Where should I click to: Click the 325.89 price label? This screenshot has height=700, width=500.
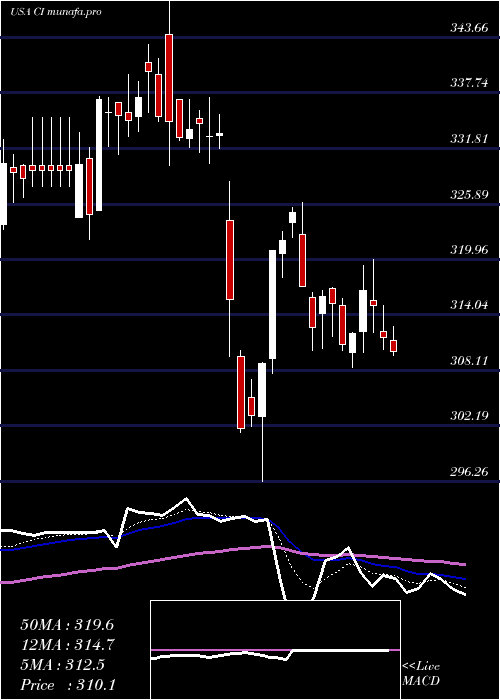(468, 194)
